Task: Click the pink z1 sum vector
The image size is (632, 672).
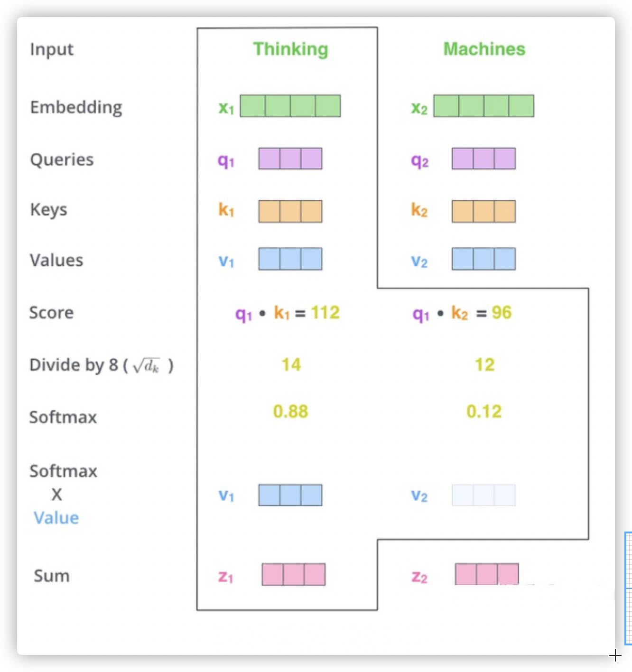Action: click(293, 574)
